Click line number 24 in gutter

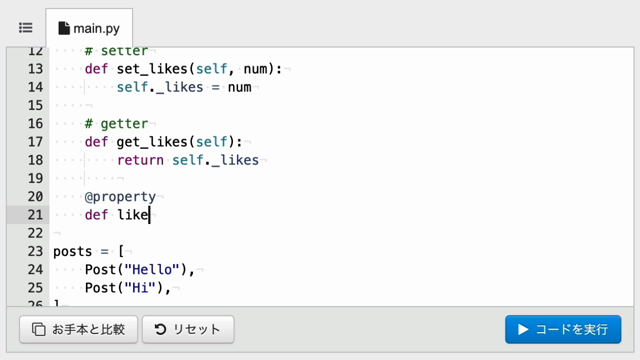35,269
